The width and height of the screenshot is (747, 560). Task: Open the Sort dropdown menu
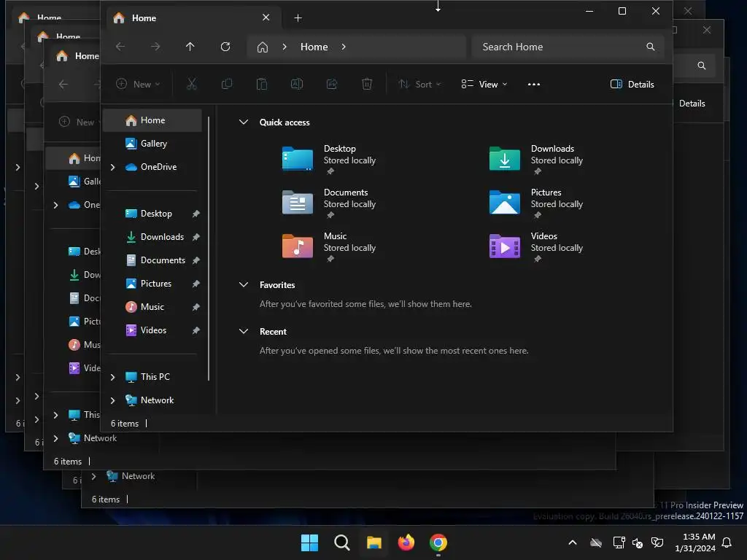coord(419,85)
